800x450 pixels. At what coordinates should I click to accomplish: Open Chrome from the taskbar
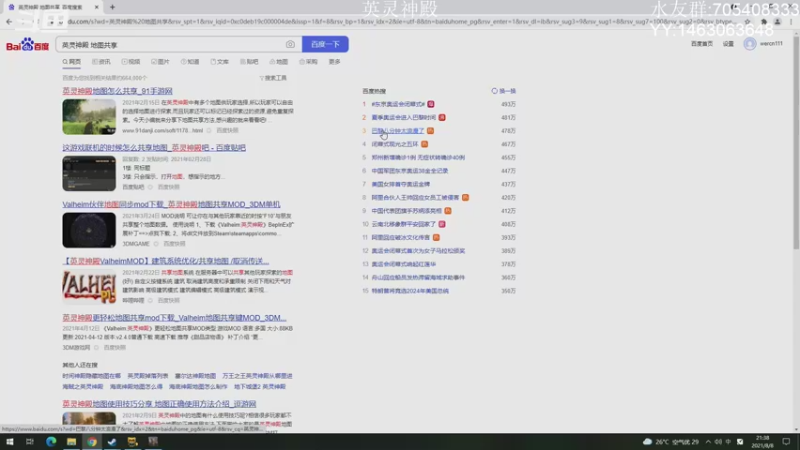92,442
